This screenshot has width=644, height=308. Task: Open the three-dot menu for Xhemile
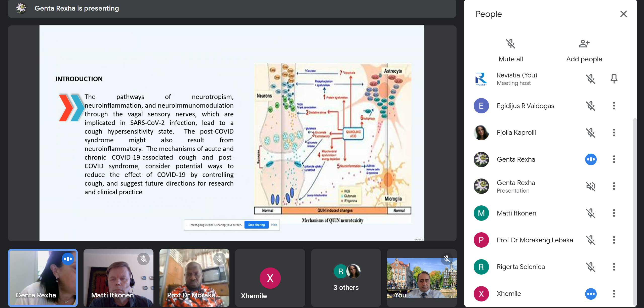(614, 294)
